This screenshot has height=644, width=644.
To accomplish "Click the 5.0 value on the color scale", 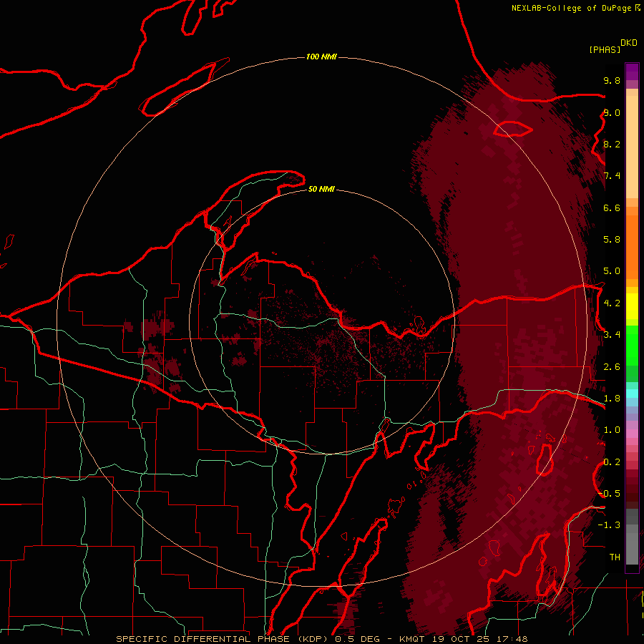I will (612, 271).
